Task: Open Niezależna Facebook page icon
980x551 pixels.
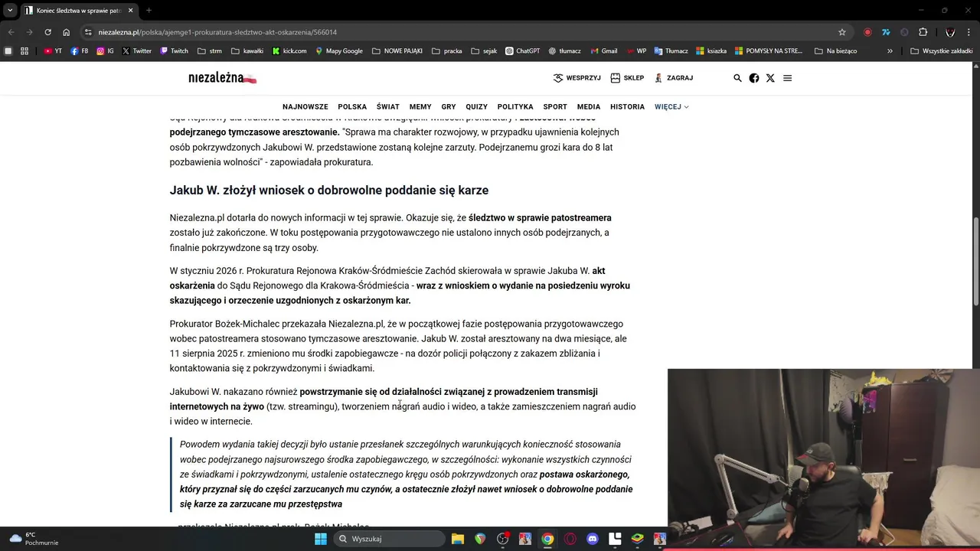Action: click(754, 78)
